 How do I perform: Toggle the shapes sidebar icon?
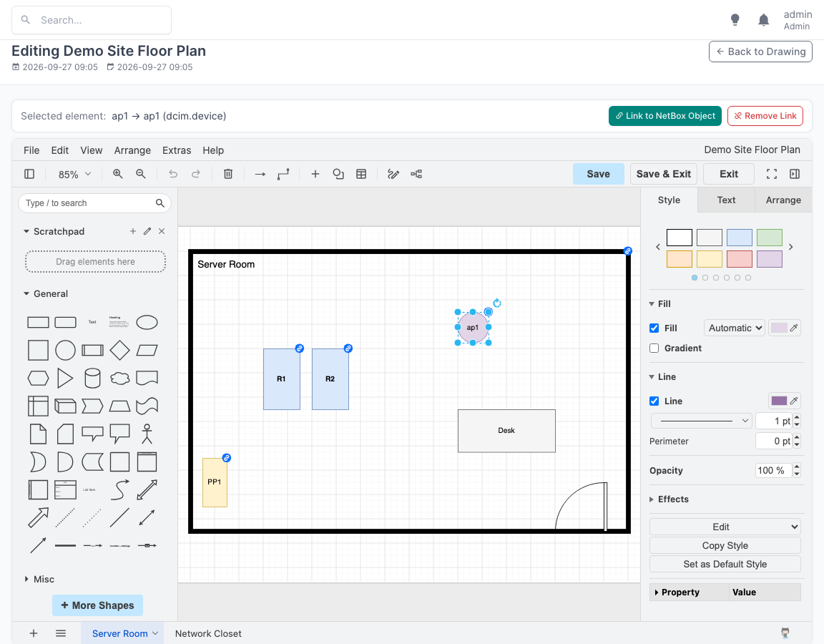pos(29,174)
